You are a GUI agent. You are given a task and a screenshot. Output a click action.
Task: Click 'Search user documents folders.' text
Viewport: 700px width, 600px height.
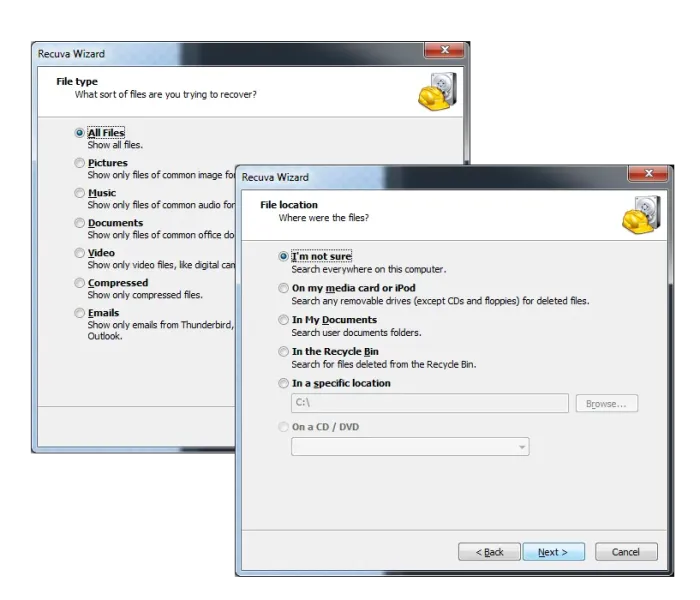point(356,333)
